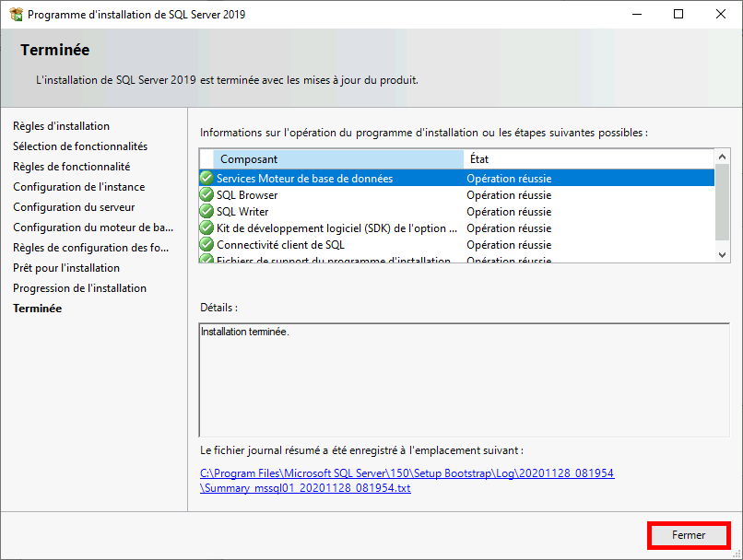Select 'Règles d'installation' in the sidebar
743x560 pixels.
point(61,126)
